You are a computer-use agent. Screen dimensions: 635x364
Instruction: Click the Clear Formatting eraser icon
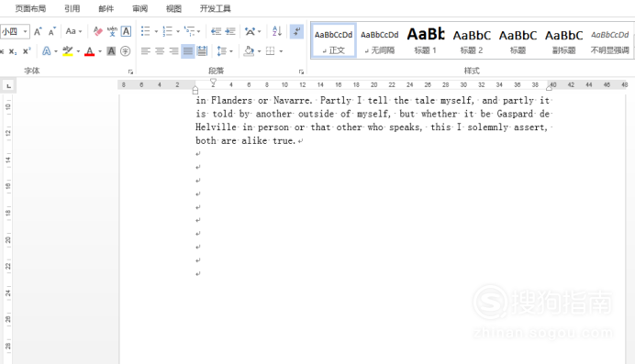pyautogui.click(x=97, y=31)
